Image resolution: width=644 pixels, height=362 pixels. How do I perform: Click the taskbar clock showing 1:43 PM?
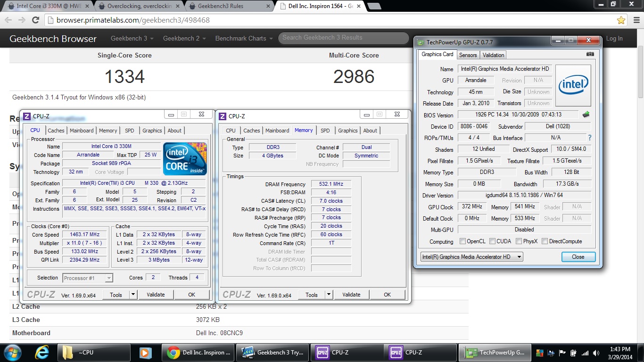pyautogui.click(x=619, y=353)
